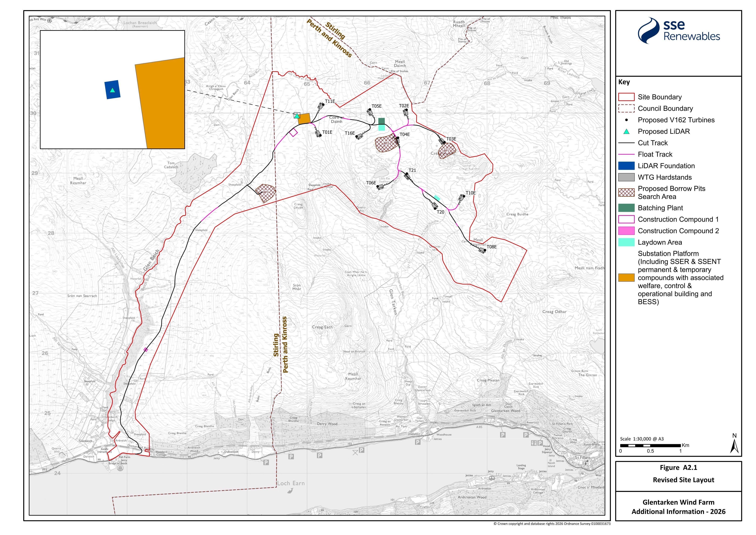Select the Site Boundary red box in the key

point(626,97)
